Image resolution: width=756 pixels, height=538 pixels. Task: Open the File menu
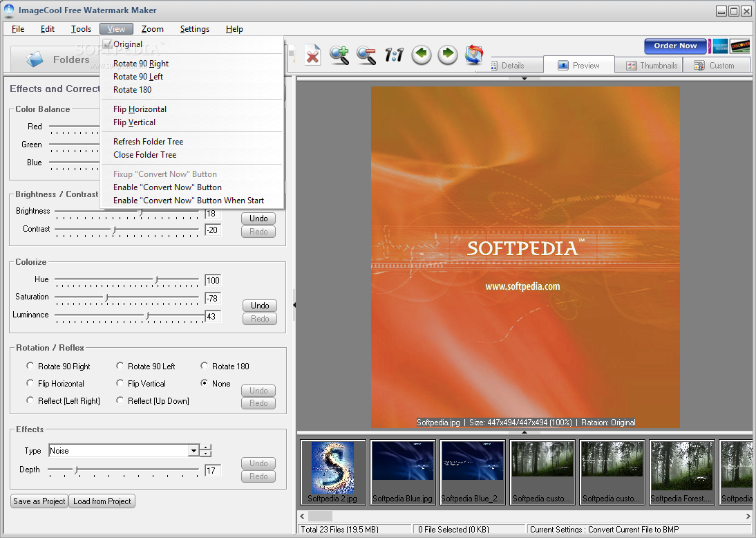click(18, 29)
